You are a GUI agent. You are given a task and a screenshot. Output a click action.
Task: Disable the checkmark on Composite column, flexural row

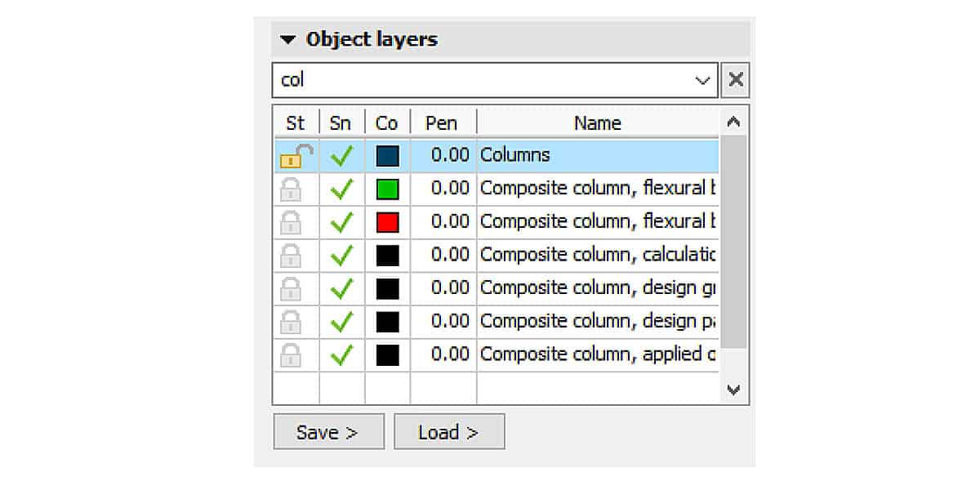(x=341, y=187)
